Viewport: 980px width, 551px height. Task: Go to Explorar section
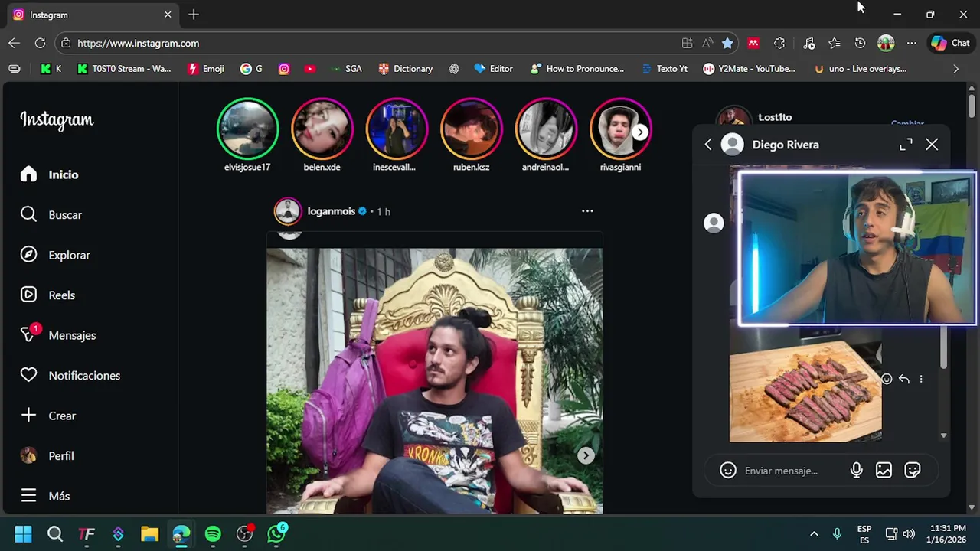pos(55,255)
